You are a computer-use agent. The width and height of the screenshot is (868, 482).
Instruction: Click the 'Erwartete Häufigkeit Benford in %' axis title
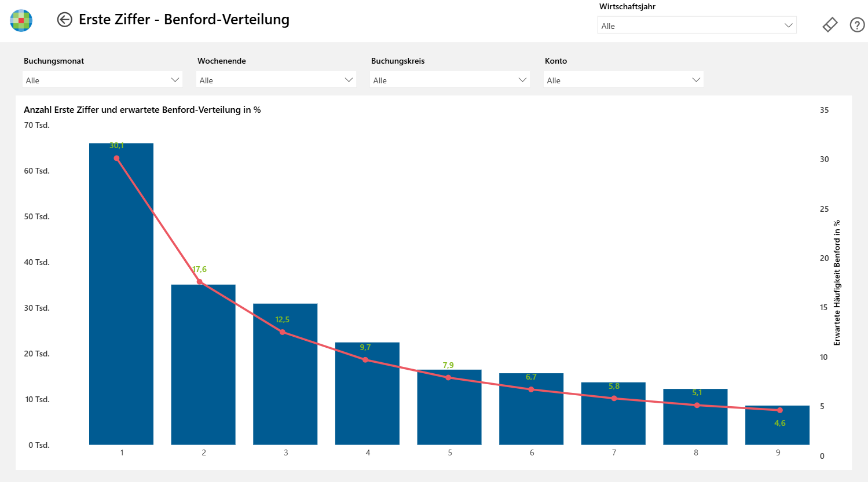click(837, 283)
